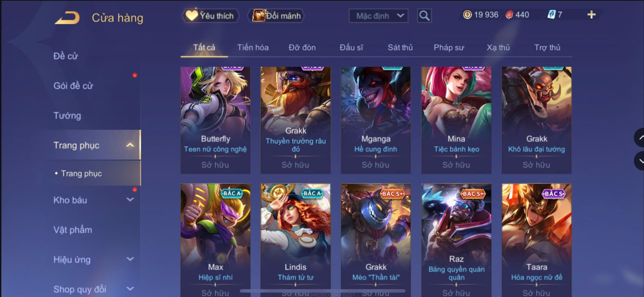Select Butterfly Teen nữ công nghệ skin

point(216,120)
